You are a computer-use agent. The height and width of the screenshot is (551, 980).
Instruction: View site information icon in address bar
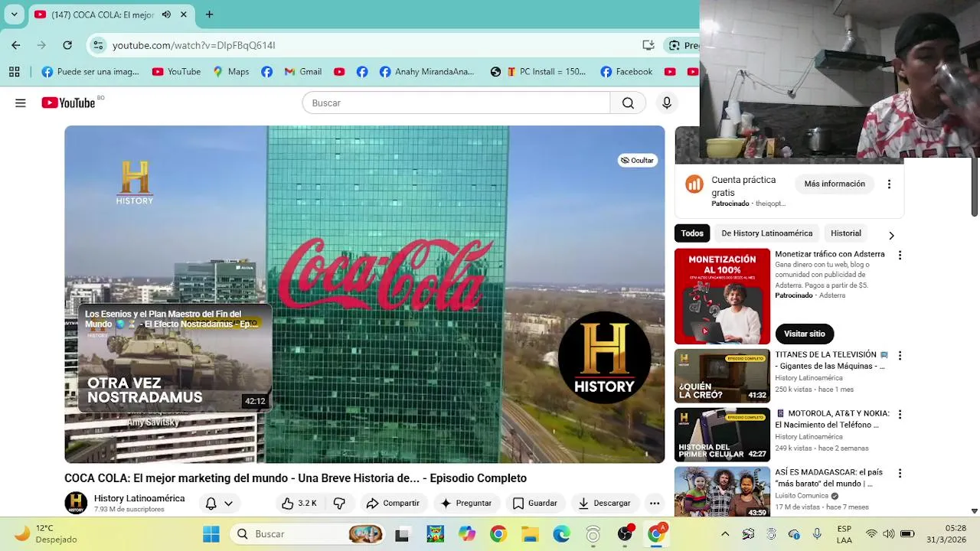click(x=98, y=45)
